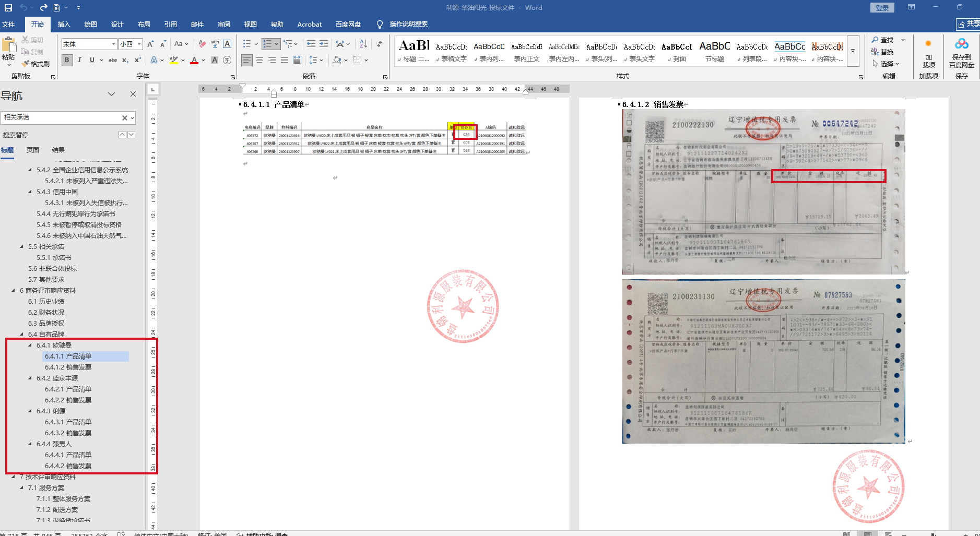Click the Add-ins (加载项) icon
The width and height of the screenshot is (980, 536).
(928, 53)
